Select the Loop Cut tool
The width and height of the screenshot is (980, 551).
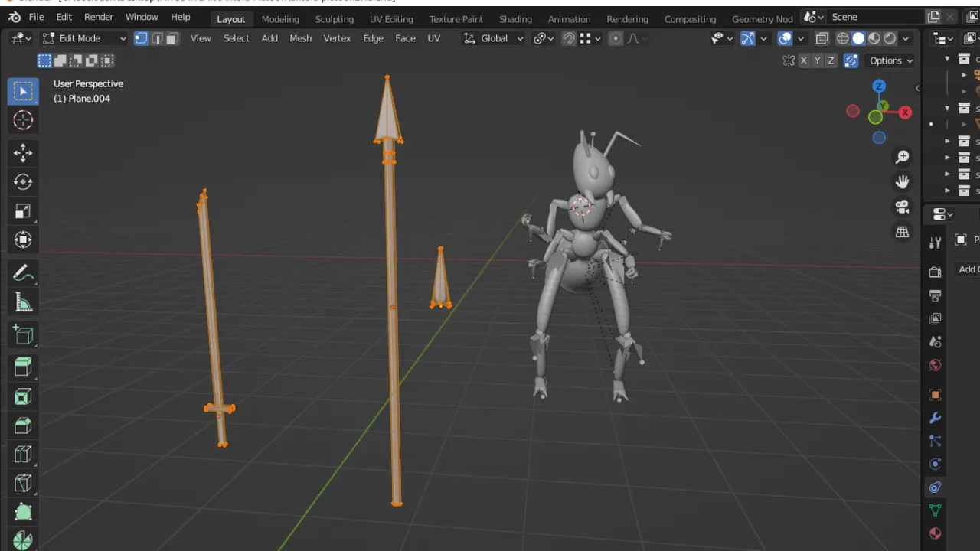(x=23, y=455)
